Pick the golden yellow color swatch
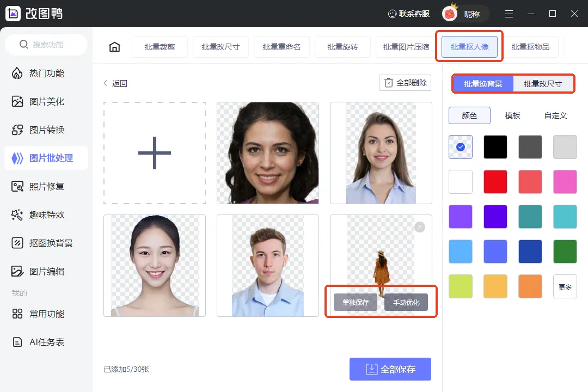Screen dimensions: 588x392 495,286
